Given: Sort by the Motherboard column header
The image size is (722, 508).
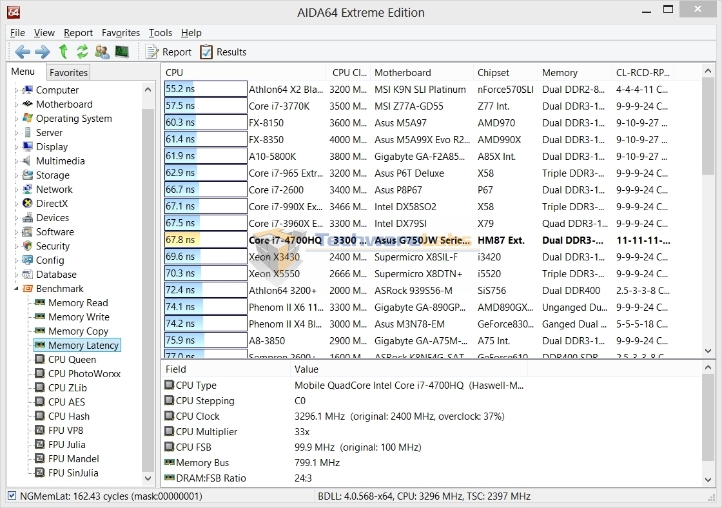Looking at the screenshot, I should [422, 72].
